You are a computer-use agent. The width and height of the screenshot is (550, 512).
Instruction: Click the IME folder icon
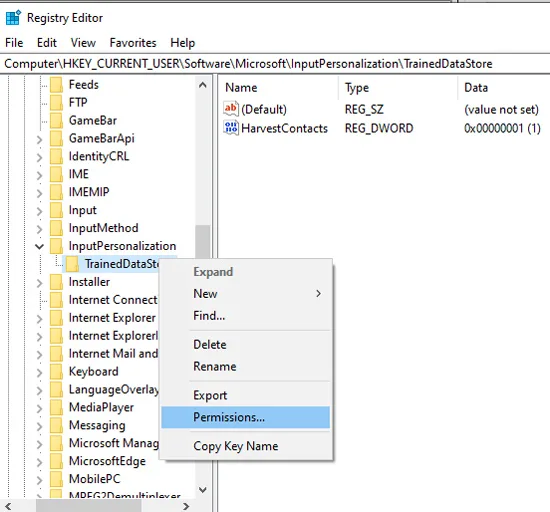click(x=56, y=174)
